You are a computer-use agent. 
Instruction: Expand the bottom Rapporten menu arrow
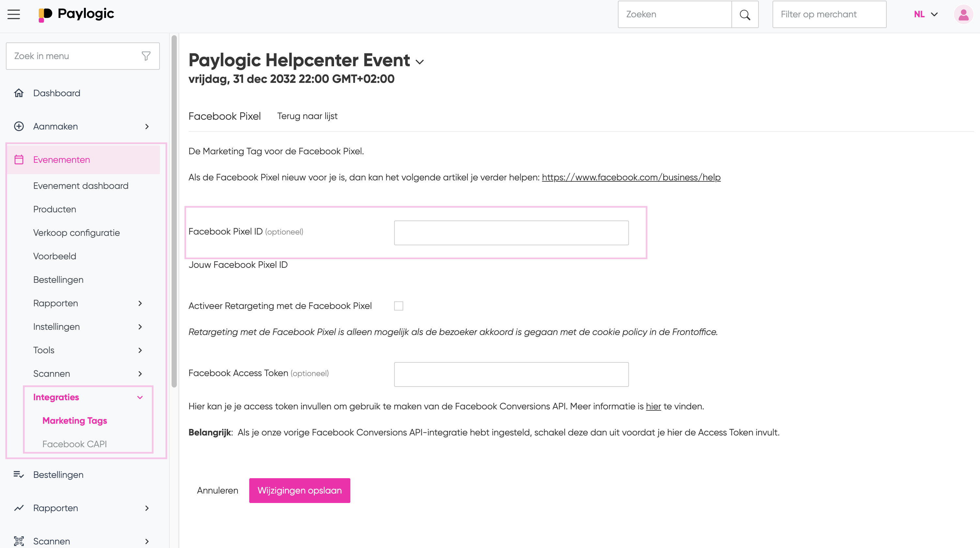(147, 508)
